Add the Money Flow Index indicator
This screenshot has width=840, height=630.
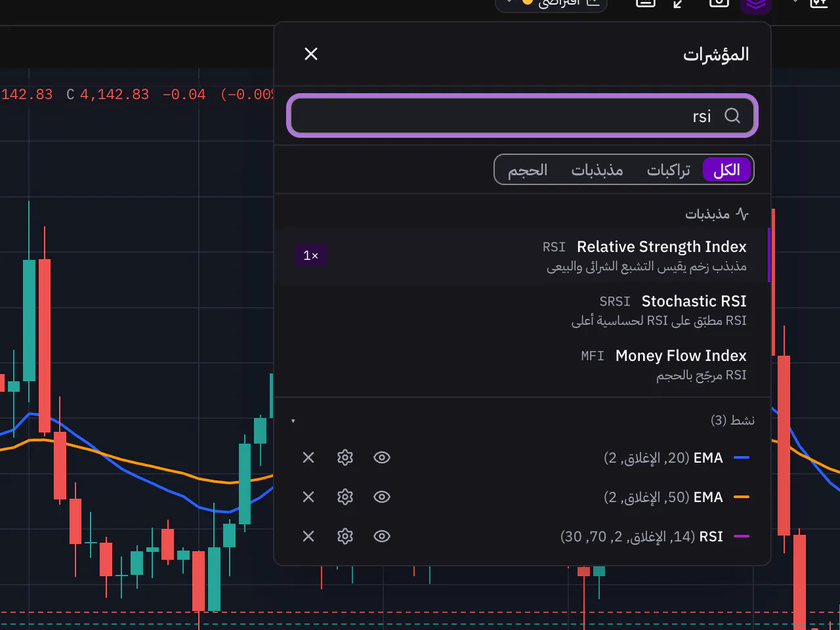522,364
